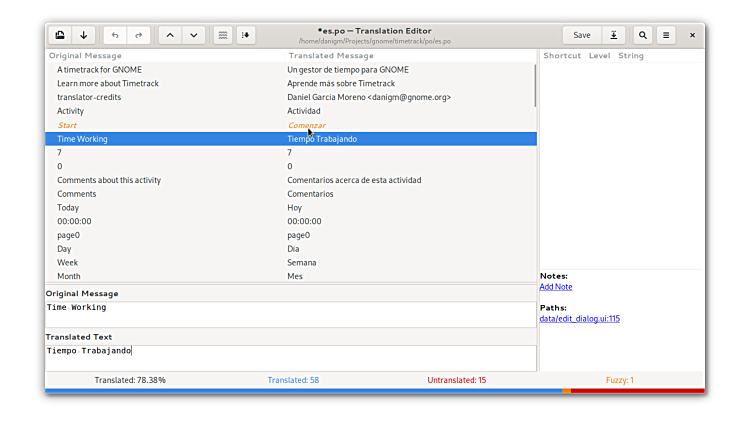Click the translation progress bar at the bottom
This screenshot has width=752, height=423.
374,390
